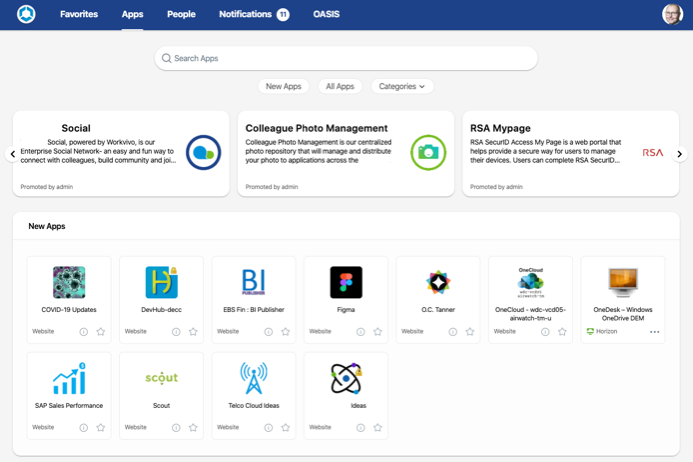Toggle favorite star for COVID-19 Updates

pos(100,331)
